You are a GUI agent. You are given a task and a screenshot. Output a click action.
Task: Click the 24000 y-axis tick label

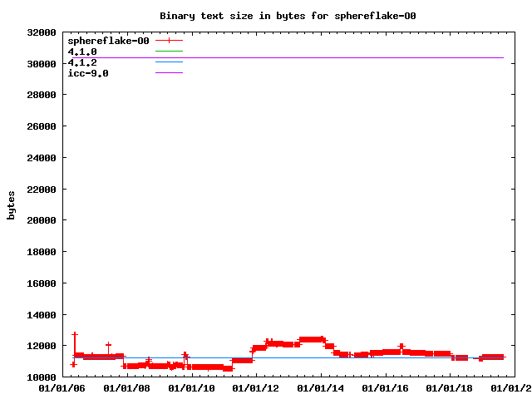tap(42, 158)
